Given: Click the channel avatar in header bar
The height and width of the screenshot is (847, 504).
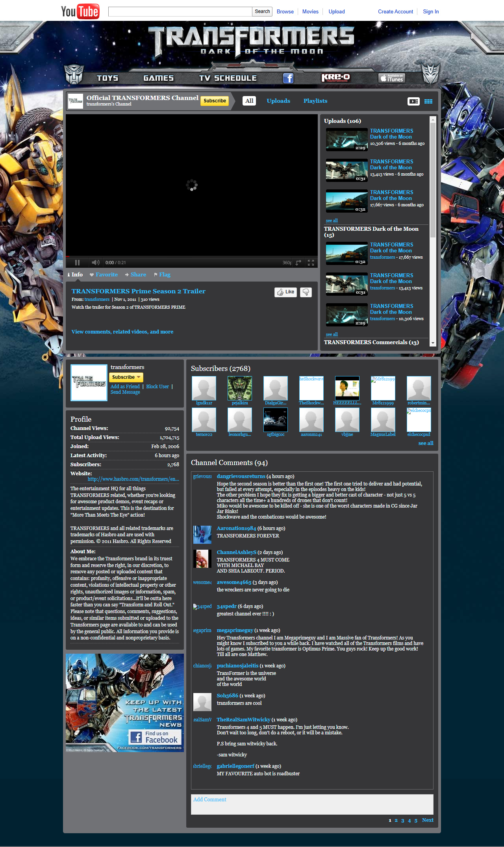Looking at the screenshot, I should [75, 101].
